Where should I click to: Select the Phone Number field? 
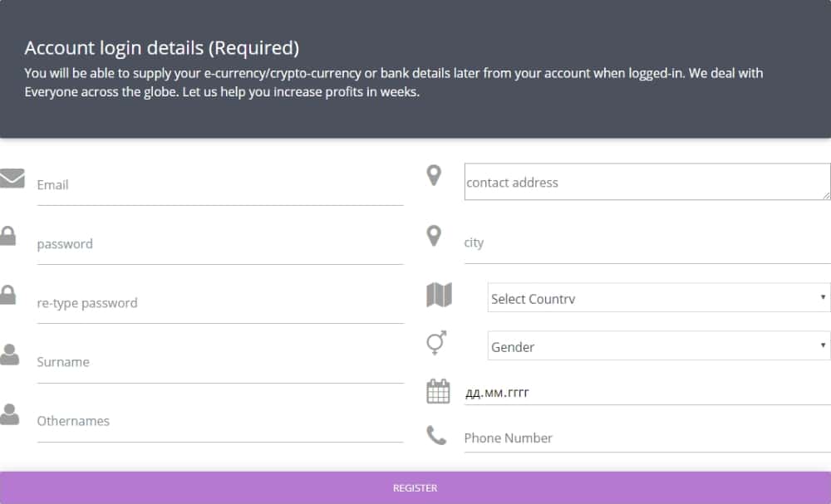coord(647,438)
